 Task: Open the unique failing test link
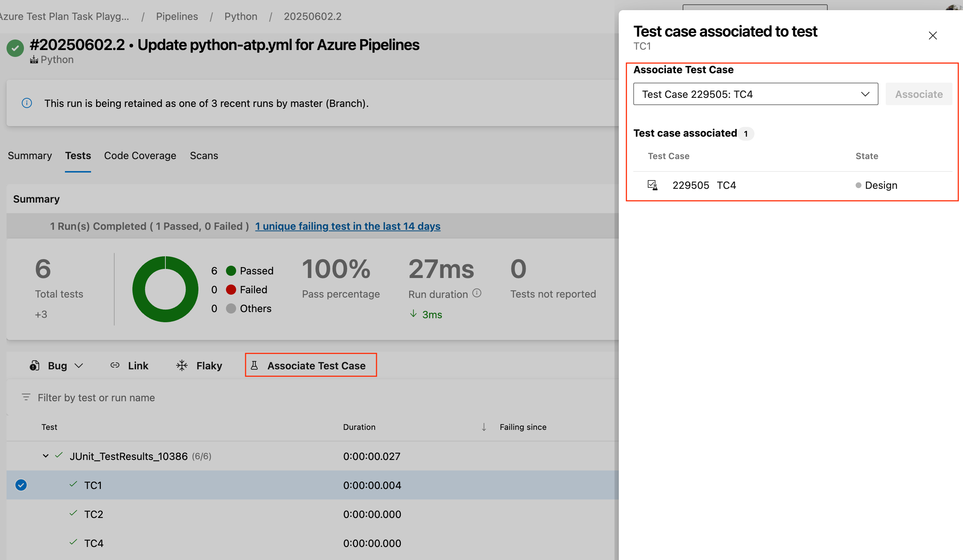(347, 226)
